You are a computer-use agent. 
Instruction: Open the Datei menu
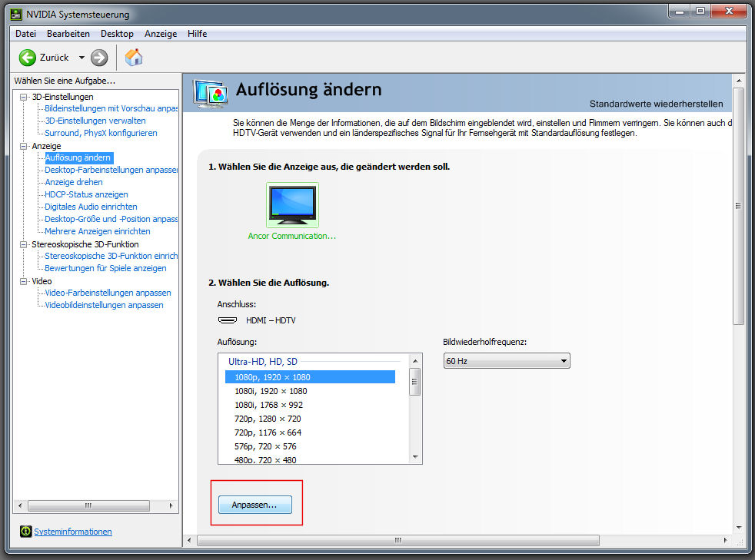pos(25,34)
